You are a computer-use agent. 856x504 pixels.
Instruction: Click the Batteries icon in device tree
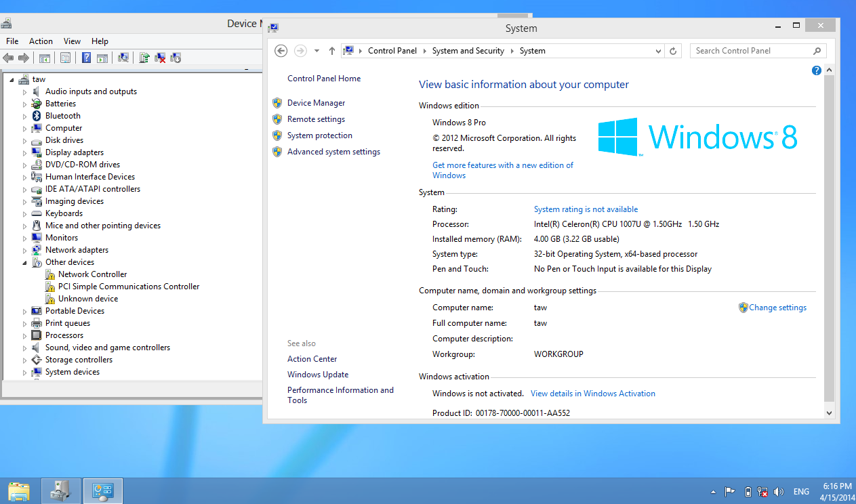[37, 104]
